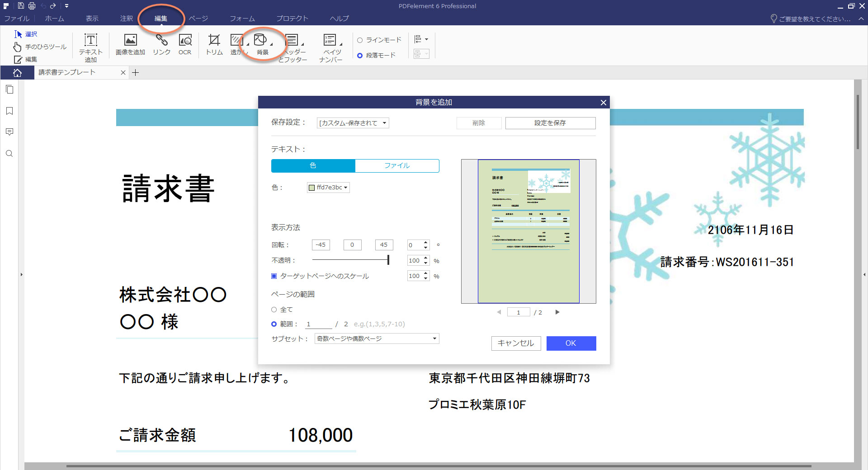
Task: Open the comments side panel
Action: [9, 132]
